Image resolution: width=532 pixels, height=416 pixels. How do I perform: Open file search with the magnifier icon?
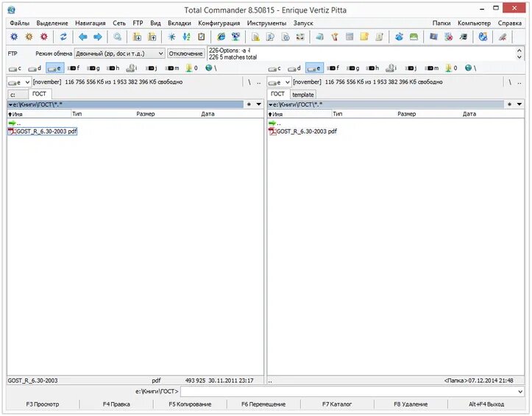118,37
